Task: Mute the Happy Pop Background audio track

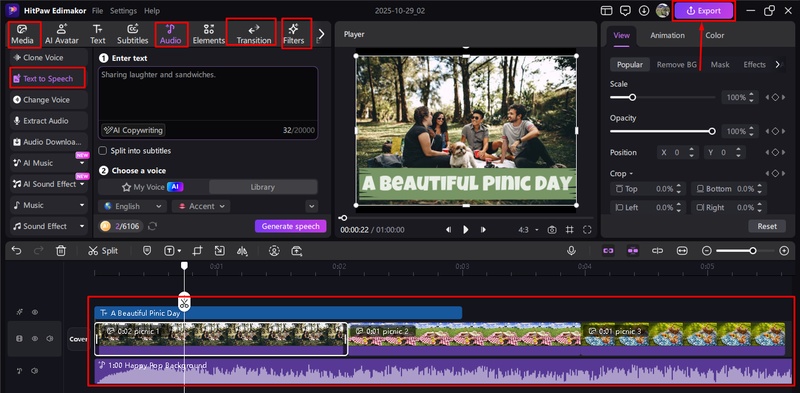Action: pyautogui.click(x=35, y=371)
